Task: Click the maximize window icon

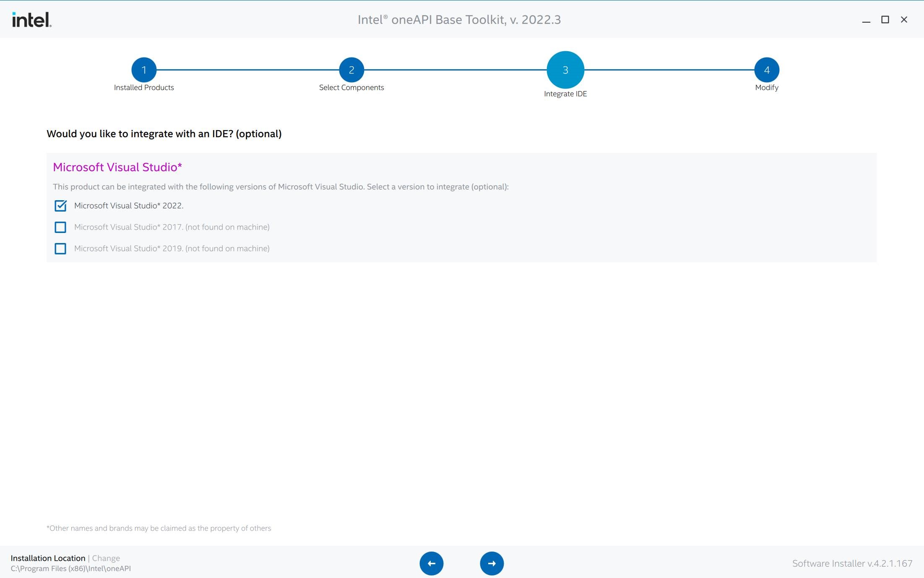Action: [885, 19]
